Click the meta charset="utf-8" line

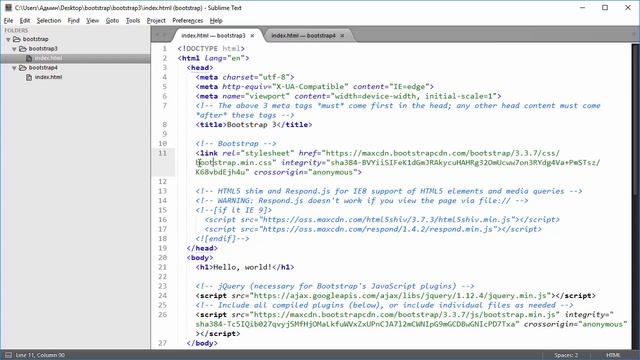tap(245, 77)
